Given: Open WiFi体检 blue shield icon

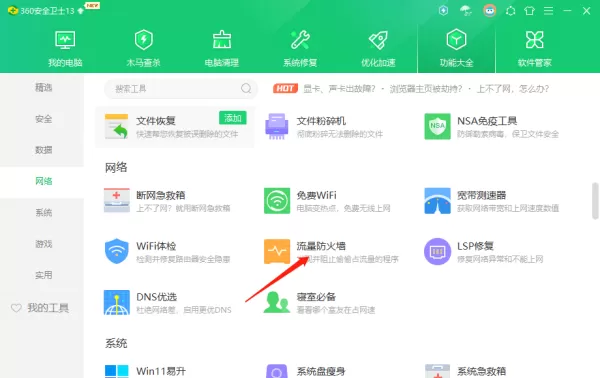Looking at the screenshot, I should [117, 251].
